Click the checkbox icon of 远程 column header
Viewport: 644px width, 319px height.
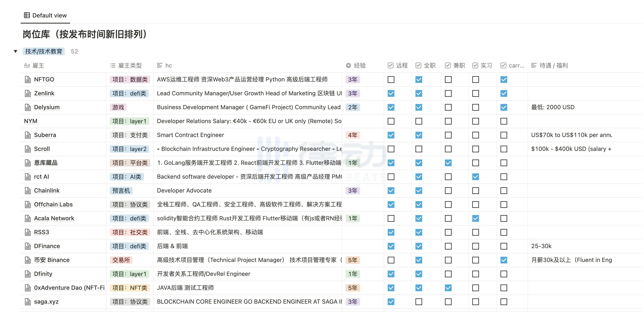[390, 65]
